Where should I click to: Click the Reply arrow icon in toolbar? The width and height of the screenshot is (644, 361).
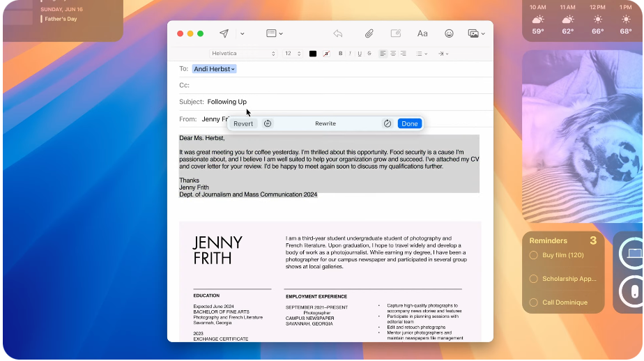(338, 33)
